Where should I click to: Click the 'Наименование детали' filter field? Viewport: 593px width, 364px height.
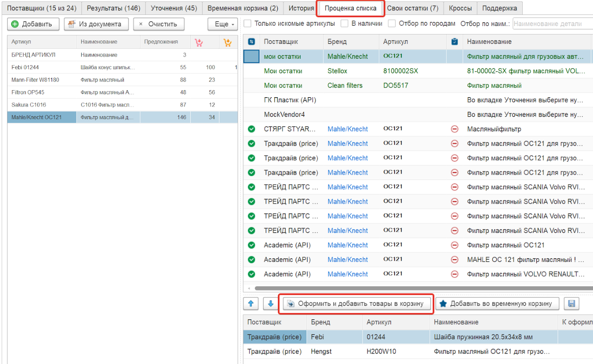pos(552,24)
